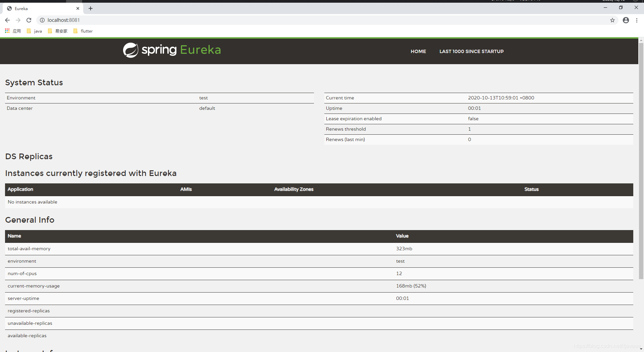Open the flutter bookmarks folder
This screenshot has height=352, width=644.
coord(83,31)
